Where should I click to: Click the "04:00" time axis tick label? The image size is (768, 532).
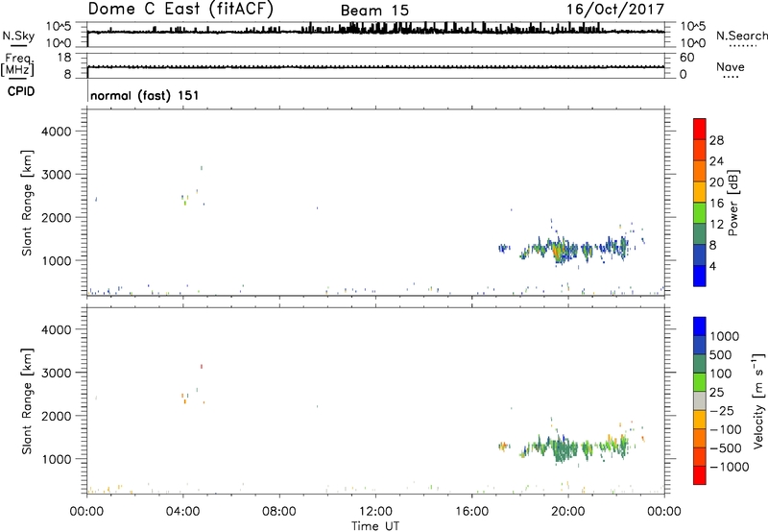point(182,512)
